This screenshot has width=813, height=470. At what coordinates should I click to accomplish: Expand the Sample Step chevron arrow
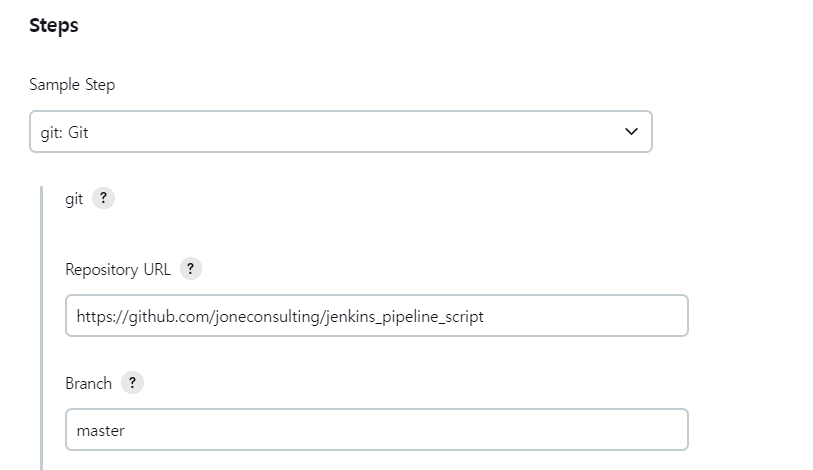click(x=631, y=132)
